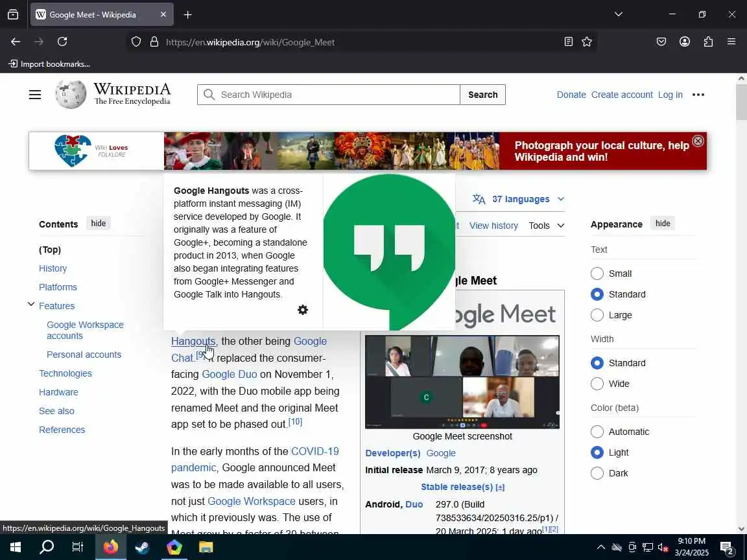
Task: Select Dark color mode
Action: pyautogui.click(x=597, y=473)
